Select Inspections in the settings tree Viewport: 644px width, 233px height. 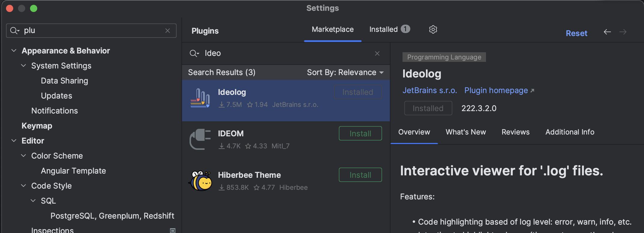(x=52, y=230)
